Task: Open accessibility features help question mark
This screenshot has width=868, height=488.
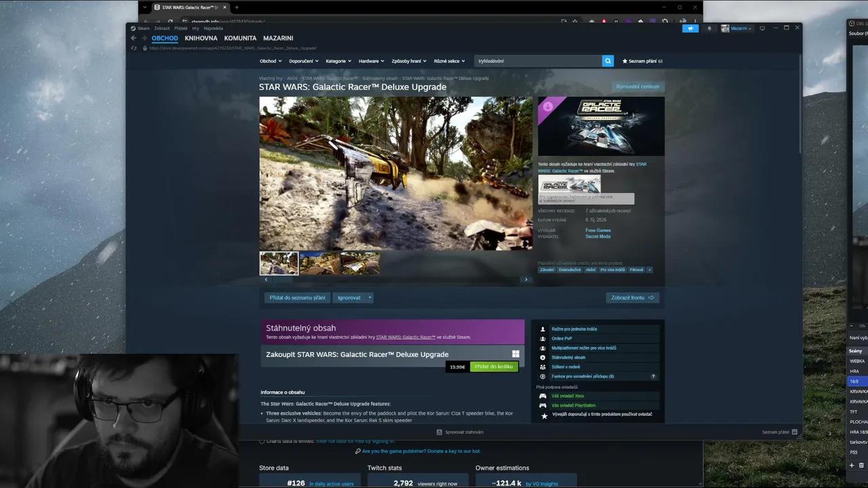Action: point(654,376)
